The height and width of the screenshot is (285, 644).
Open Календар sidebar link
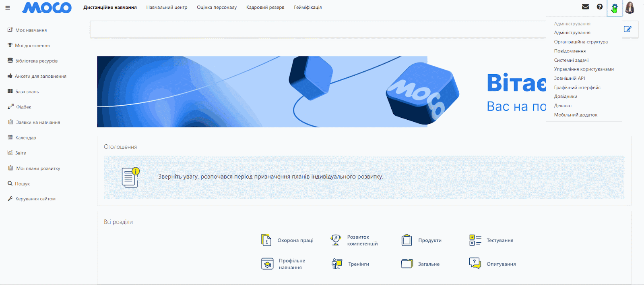[26, 137]
